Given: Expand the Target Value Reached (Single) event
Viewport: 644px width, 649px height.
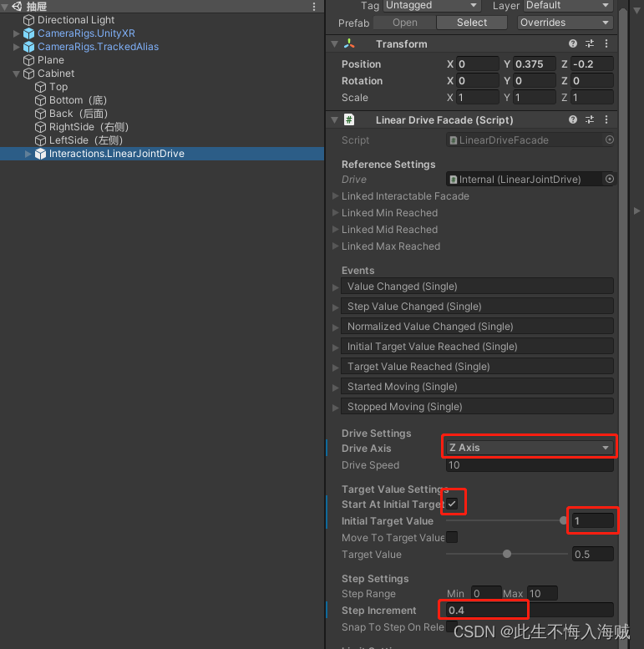Looking at the screenshot, I should [x=336, y=368].
